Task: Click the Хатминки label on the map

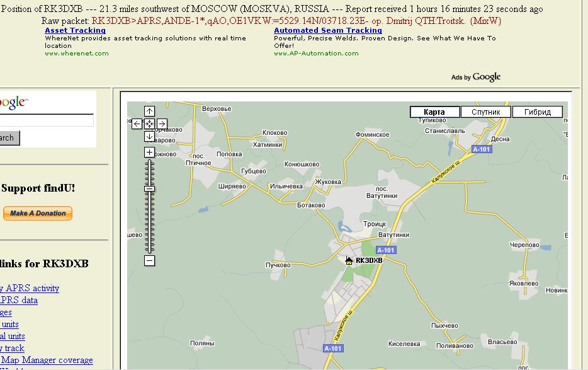Action: [x=268, y=144]
